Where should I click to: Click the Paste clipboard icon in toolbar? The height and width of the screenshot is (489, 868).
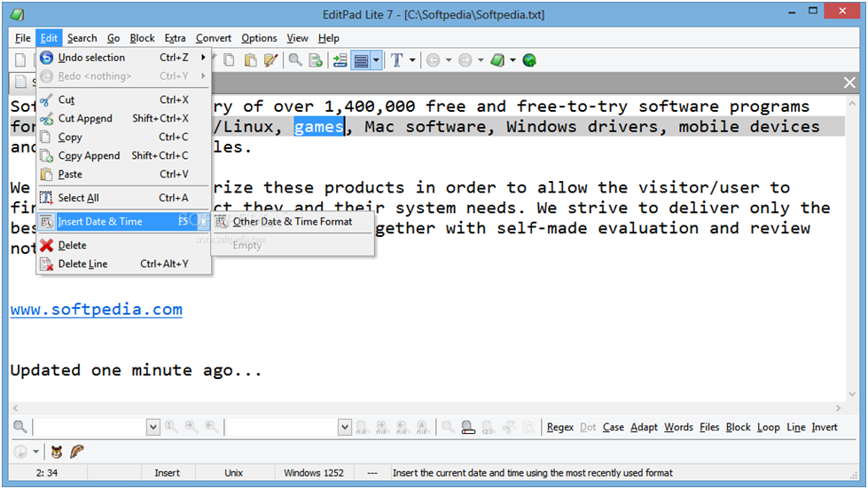coord(250,60)
